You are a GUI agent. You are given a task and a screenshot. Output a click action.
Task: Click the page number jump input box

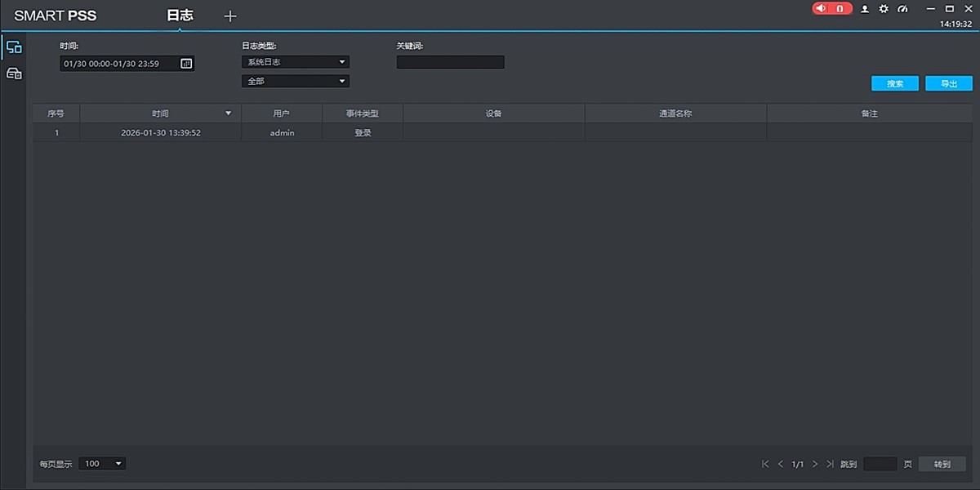(x=880, y=463)
